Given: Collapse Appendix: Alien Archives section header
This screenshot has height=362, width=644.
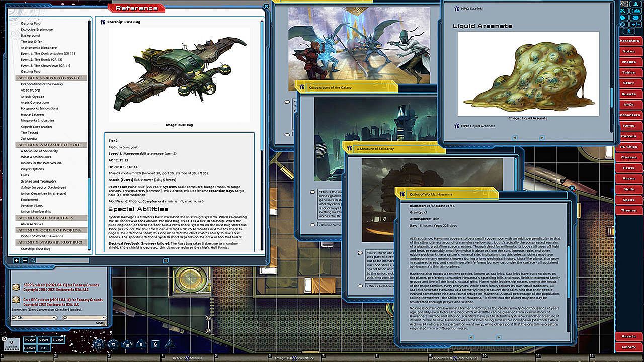Looking at the screenshot, I should [51, 218].
